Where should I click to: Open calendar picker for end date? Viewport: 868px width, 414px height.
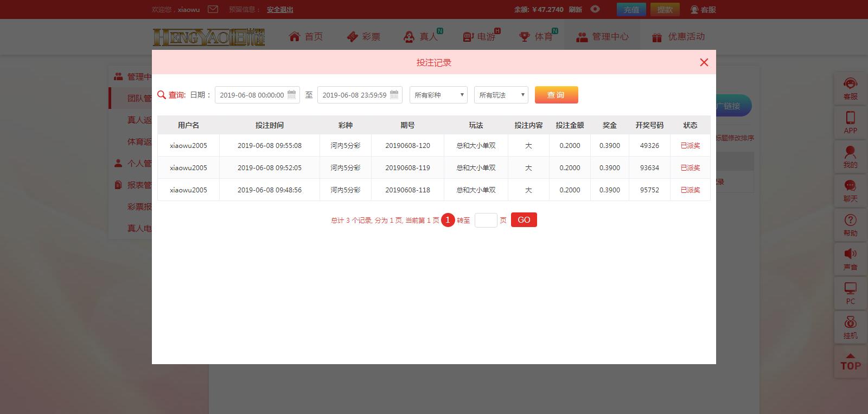coord(394,95)
